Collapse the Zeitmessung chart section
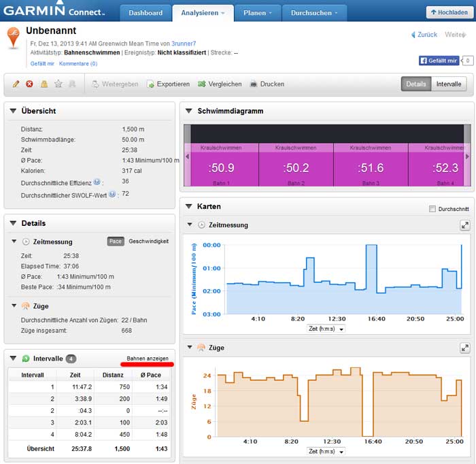Image resolution: width=476 pixels, height=464 pixels. coord(190,225)
